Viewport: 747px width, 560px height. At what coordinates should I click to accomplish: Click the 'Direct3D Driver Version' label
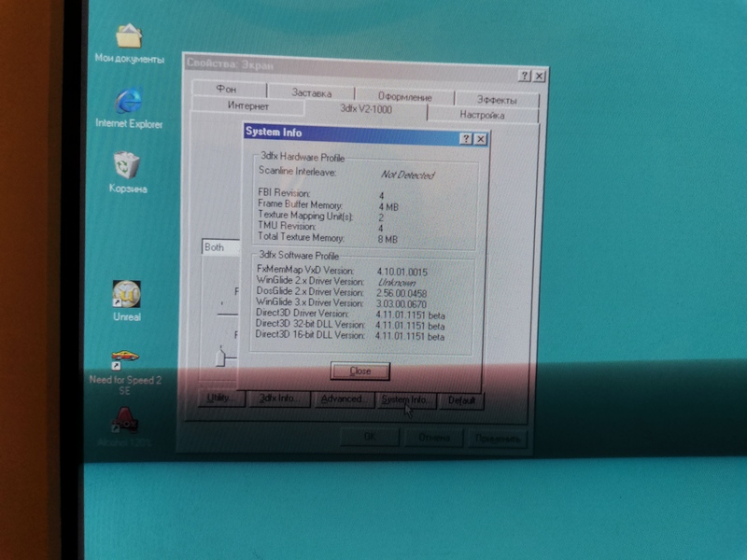tap(302, 313)
